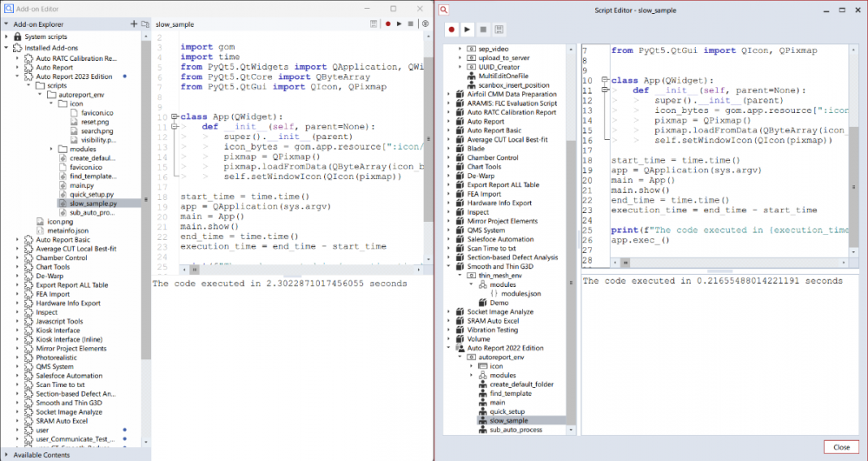Image resolution: width=868 pixels, height=461 pixels.
Task: Click the red record icon in Add-on Editor
Action: 388,23
